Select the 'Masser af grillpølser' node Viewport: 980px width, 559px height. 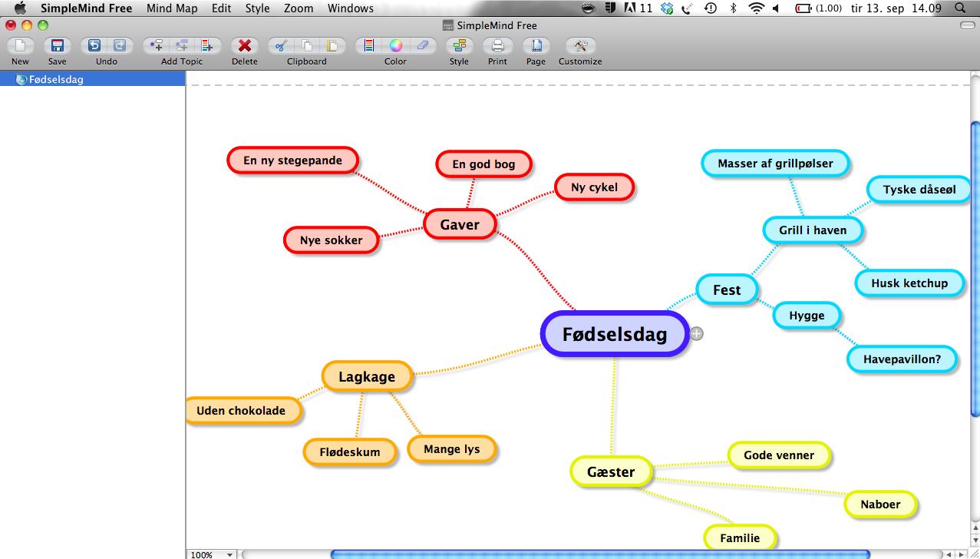(775, 163)
